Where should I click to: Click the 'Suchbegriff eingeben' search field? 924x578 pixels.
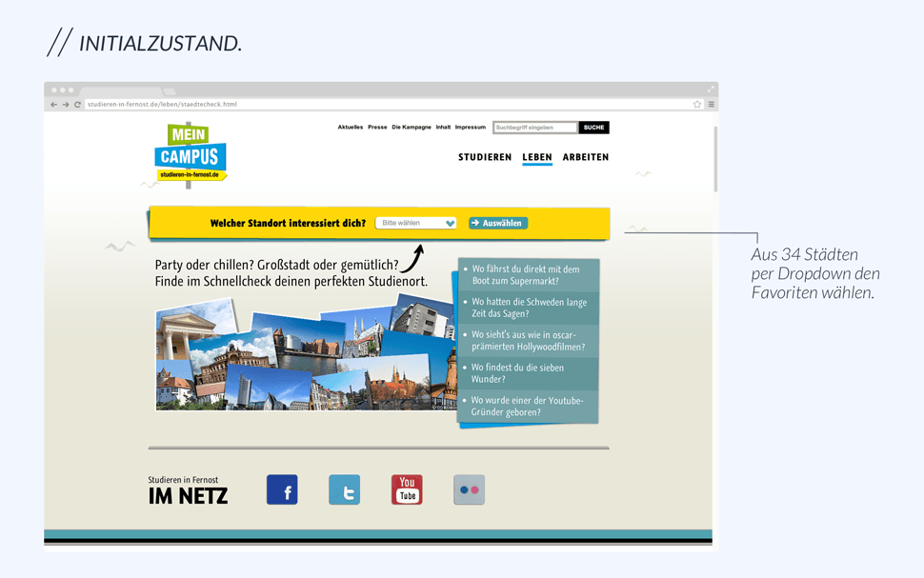coord(534,128)
